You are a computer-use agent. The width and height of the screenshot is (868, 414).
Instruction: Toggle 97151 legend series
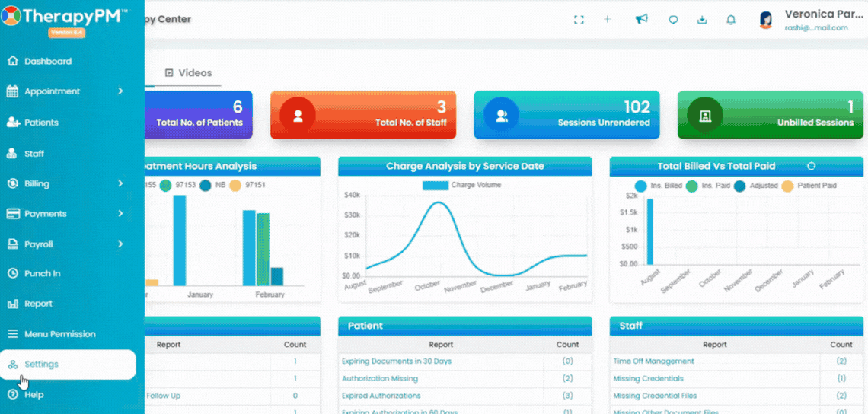coord(247,186)
